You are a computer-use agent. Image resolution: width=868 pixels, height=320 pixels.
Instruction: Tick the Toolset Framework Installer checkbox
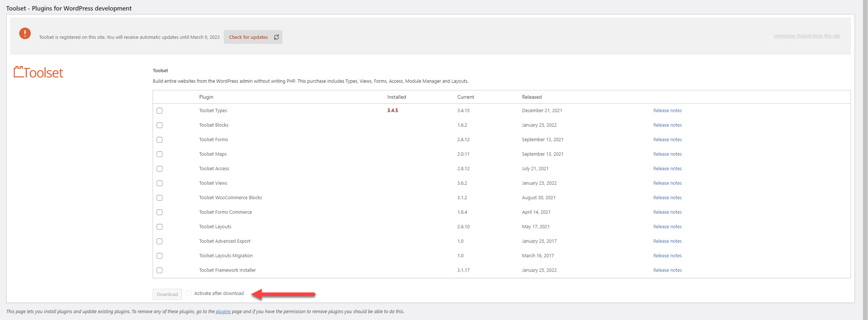[x=160, y=270]
